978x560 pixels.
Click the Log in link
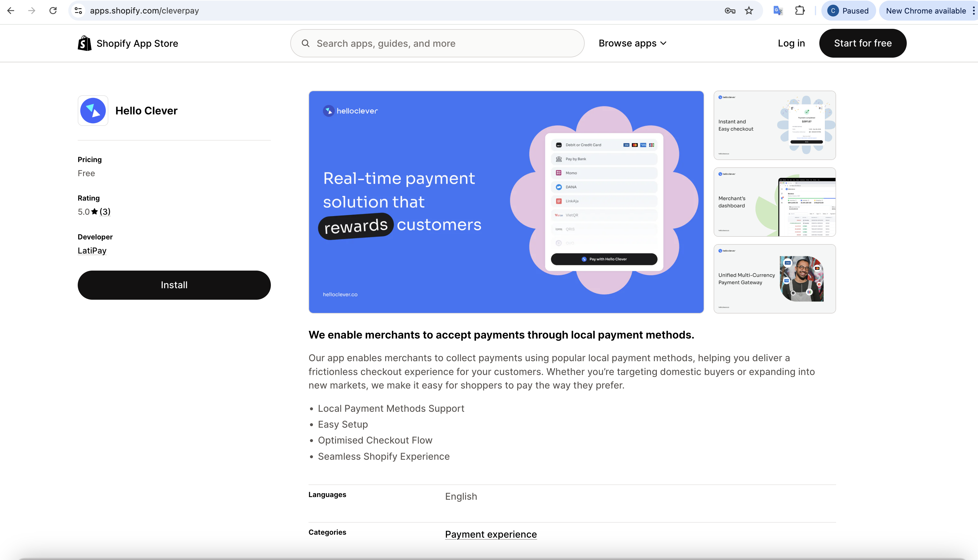tap(791, 43)
